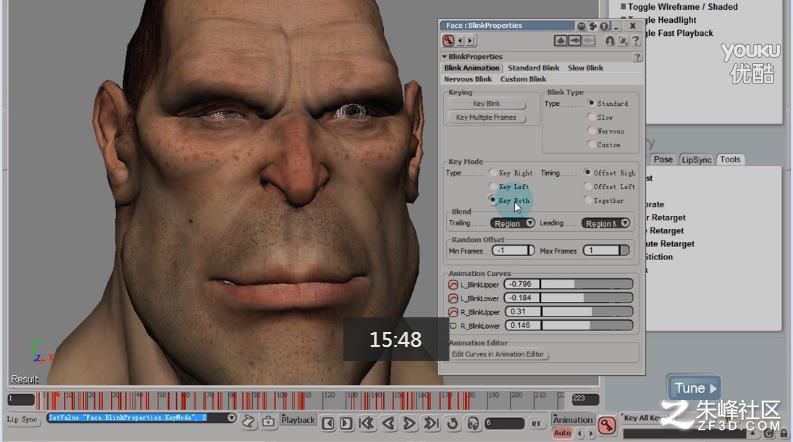Go to next keyframe arrow in property editor
793x442 pixels.
(470, 41)
